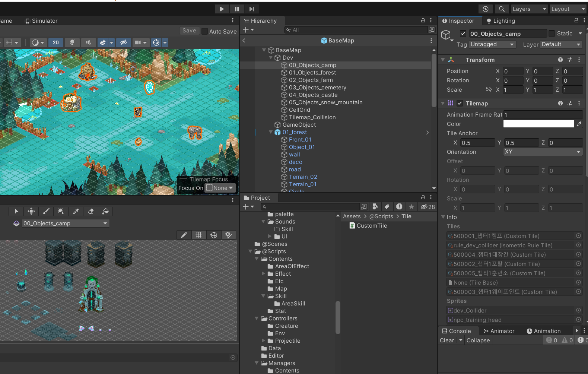Open the Orientation XY dropdown
The image size is (588, 374).
(x=543, y=152)
